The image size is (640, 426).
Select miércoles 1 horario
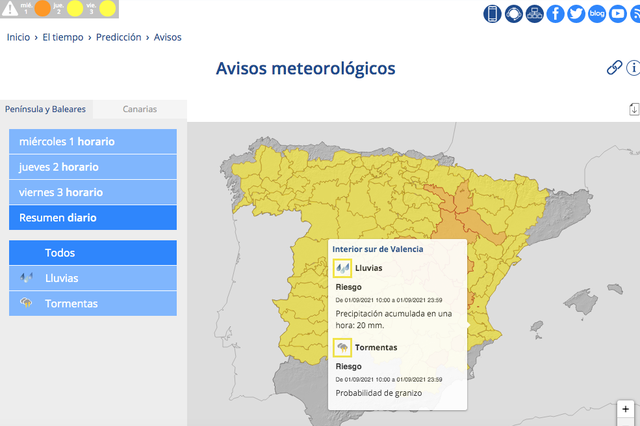click(x=93, y=142)
